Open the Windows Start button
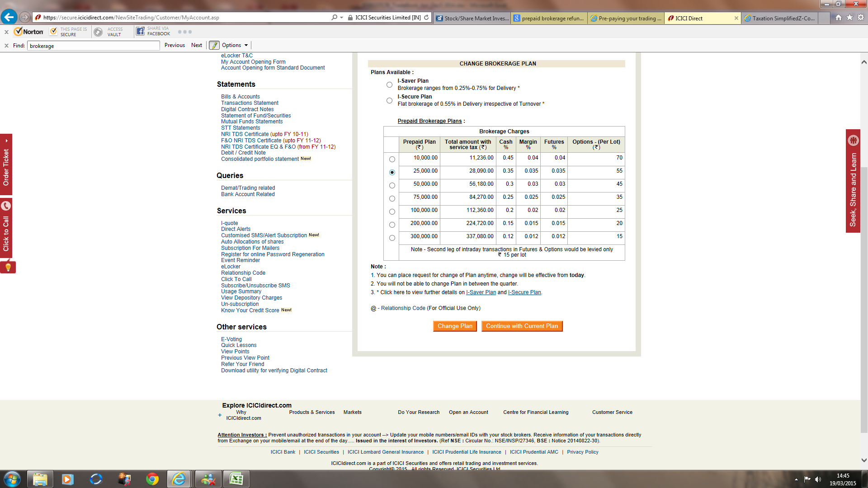 pos(12,479)
